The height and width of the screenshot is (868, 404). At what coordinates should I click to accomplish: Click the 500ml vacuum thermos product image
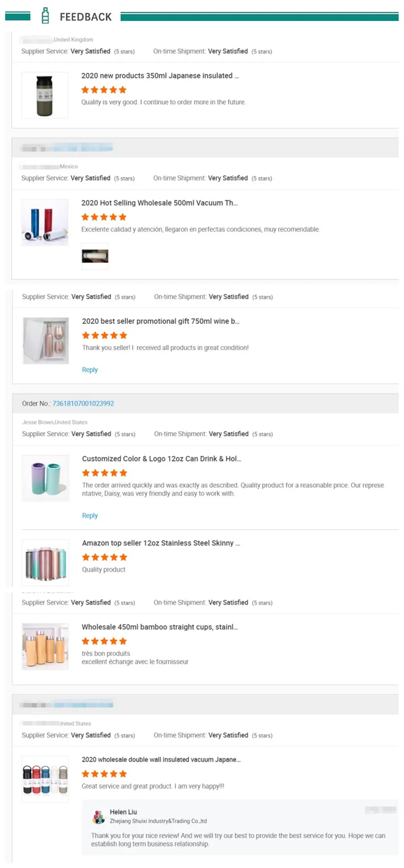44,222
